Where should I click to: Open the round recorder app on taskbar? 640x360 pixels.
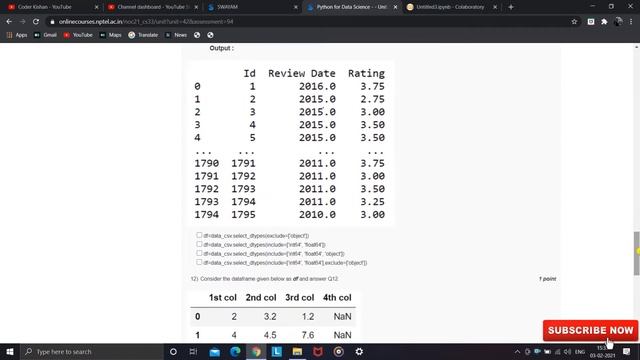click(x=338, y=351)
